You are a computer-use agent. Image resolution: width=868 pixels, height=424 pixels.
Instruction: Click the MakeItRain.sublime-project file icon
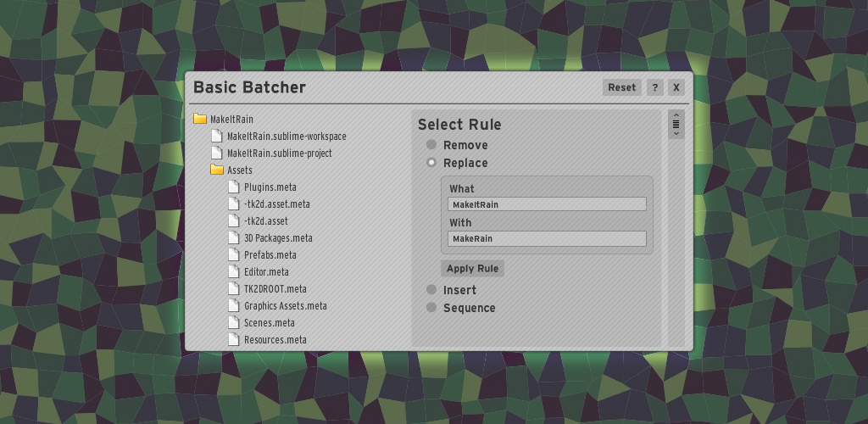pos(217,153)
